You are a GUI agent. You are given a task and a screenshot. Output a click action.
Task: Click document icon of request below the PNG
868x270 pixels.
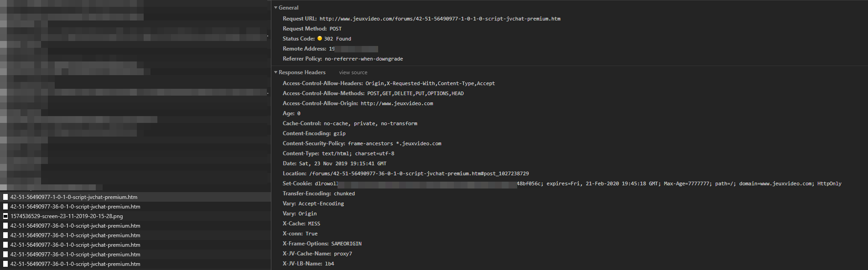(5, 226)
